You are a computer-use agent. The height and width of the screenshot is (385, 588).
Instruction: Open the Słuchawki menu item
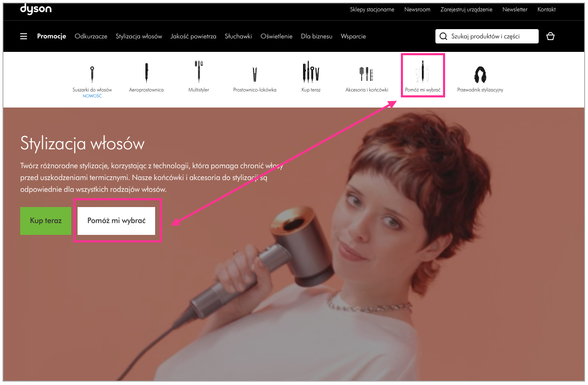tap(238, 36)
